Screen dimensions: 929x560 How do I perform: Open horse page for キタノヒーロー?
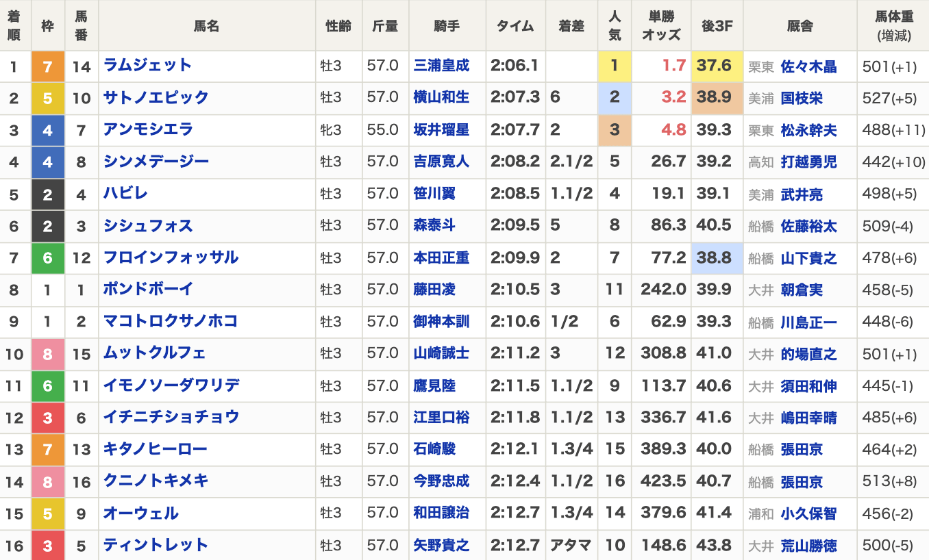[155, 449]
